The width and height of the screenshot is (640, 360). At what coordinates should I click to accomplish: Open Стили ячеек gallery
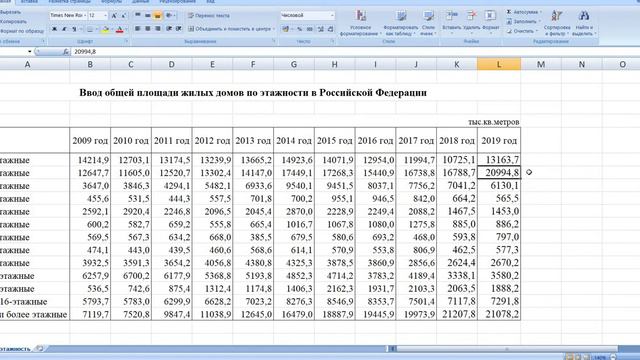pos(428,23)
